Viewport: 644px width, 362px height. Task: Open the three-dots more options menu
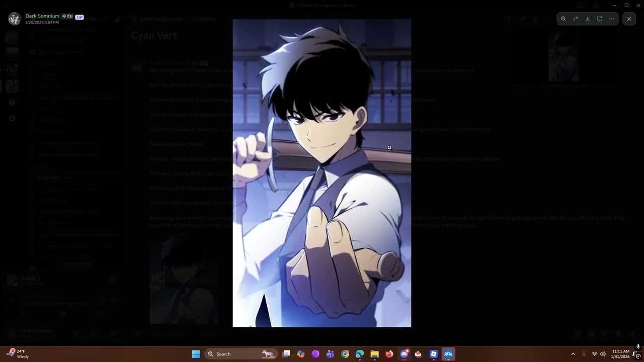(x=612, y=19)
